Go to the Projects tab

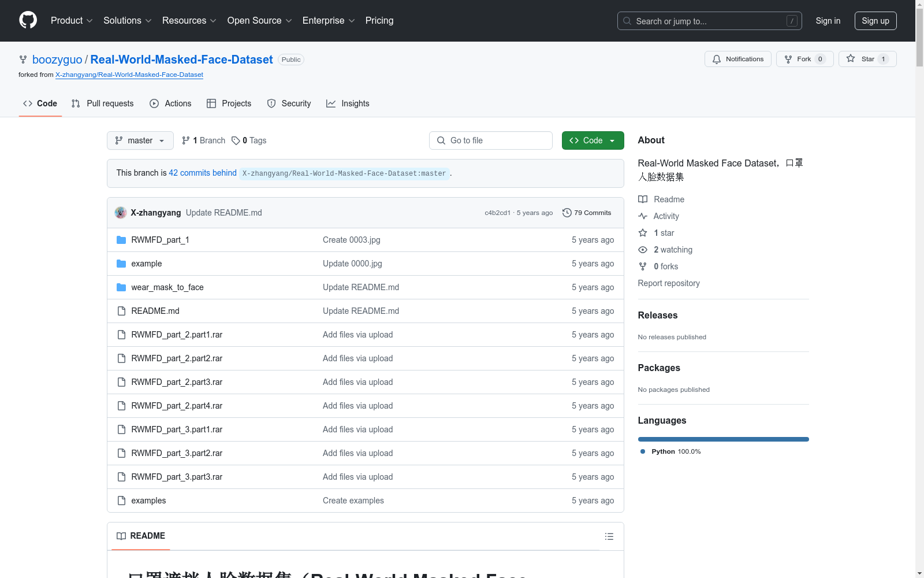(x=229, y=103)
